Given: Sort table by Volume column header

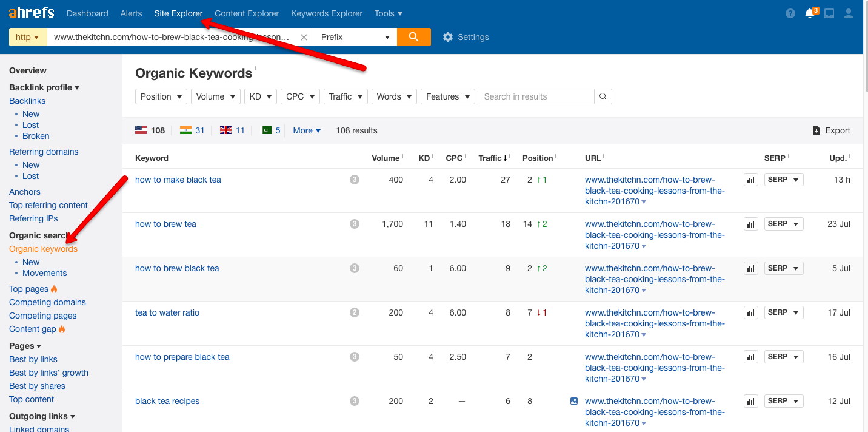Looking at the screenshot, I should [386, 158].
